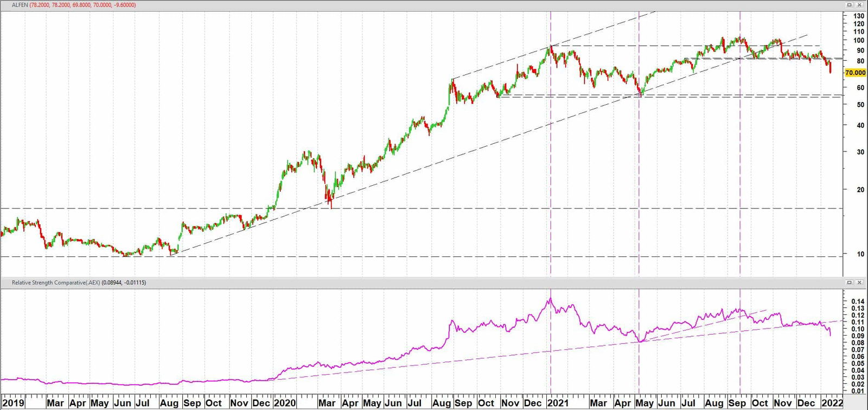Click the 40 price axis label

coord(860,125)
